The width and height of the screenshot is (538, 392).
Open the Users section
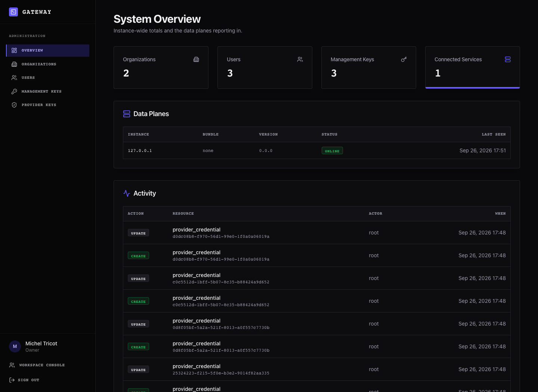tap(48, 78)
